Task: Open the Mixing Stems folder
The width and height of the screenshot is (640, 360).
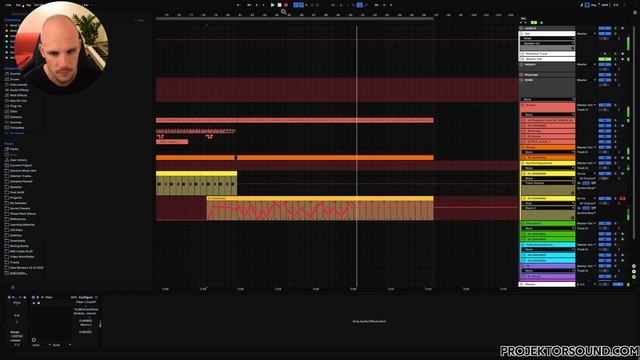Action: click(x=19, y=246)
